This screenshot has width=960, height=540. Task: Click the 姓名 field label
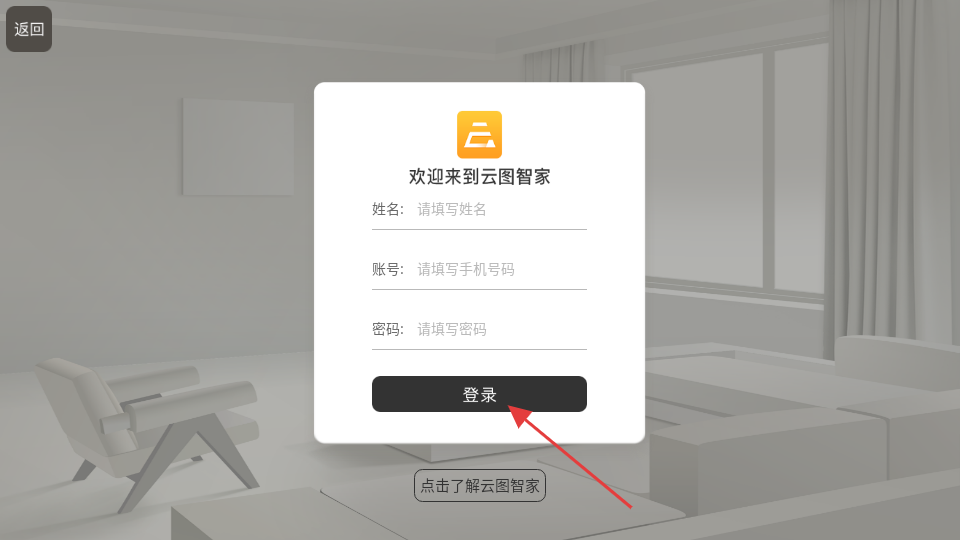coord(388,209)
